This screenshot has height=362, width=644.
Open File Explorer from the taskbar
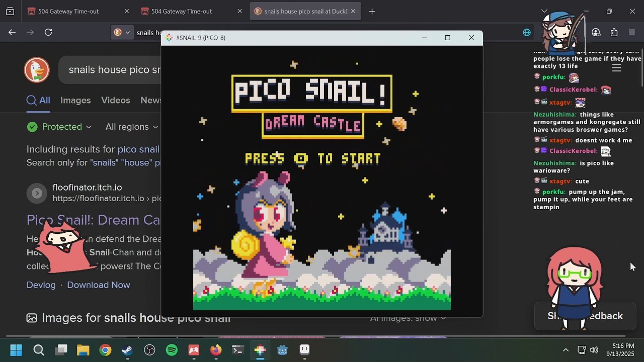coord(83,350)
